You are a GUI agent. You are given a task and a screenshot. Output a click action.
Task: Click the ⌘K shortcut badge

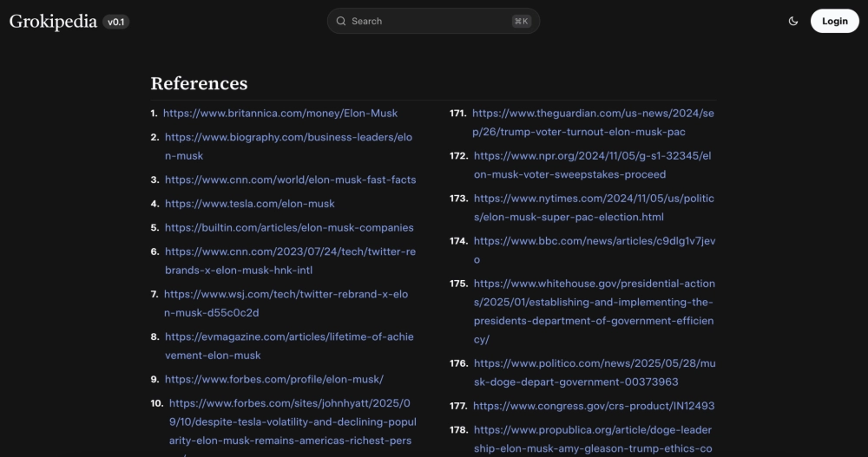click(521, 22)
